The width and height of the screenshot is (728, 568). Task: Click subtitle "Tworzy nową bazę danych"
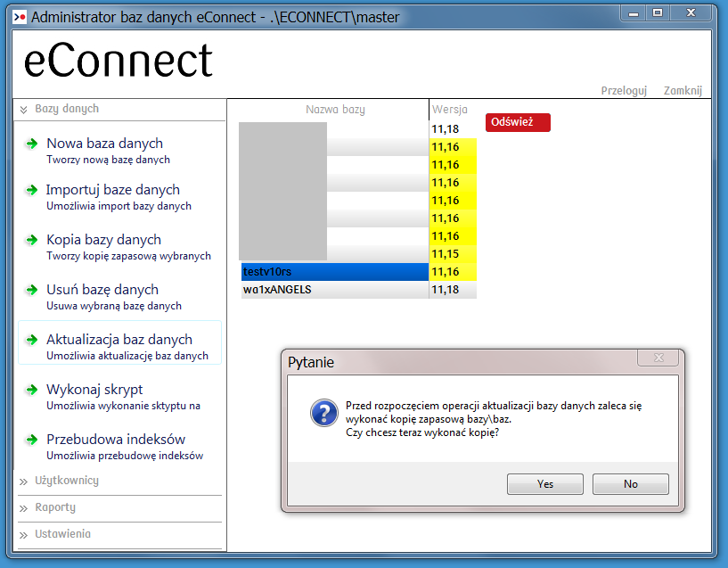(108, 160)
